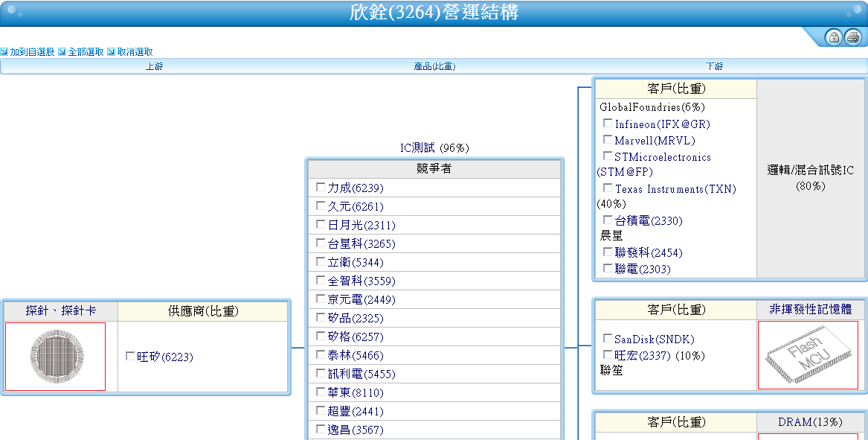Tick the 久元(6261) checkbox
The image size is (868, 440).
pos(321,205)
